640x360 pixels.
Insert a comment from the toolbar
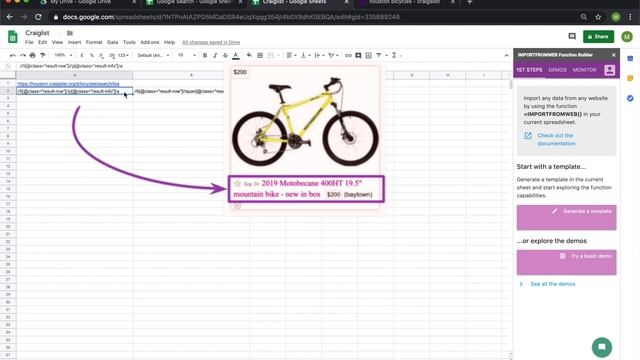tap(358, 55)
